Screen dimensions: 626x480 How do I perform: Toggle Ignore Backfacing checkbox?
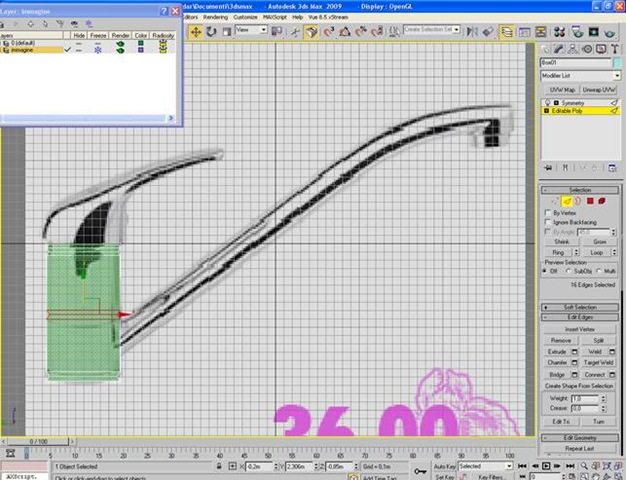[x=546, y=221]
